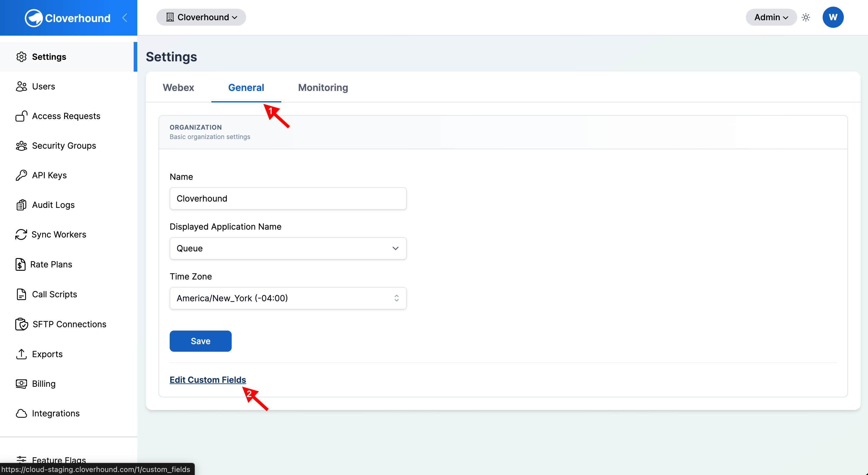Click the Rate Plans dollar document icon
The image size is (868, 475).
(20, 264)
